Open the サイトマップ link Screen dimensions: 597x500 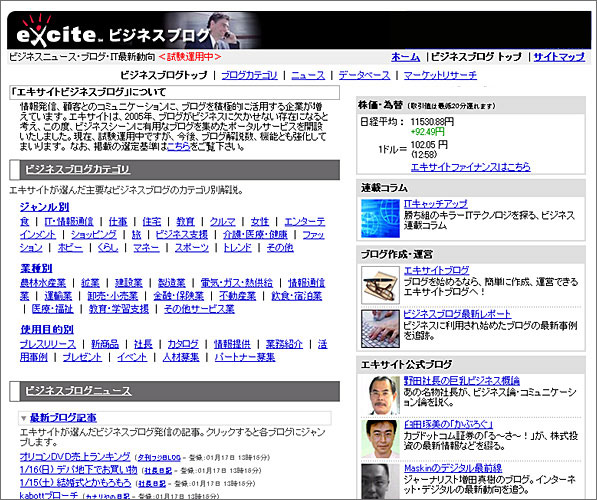pyautogui.click(x=559, y=57)
